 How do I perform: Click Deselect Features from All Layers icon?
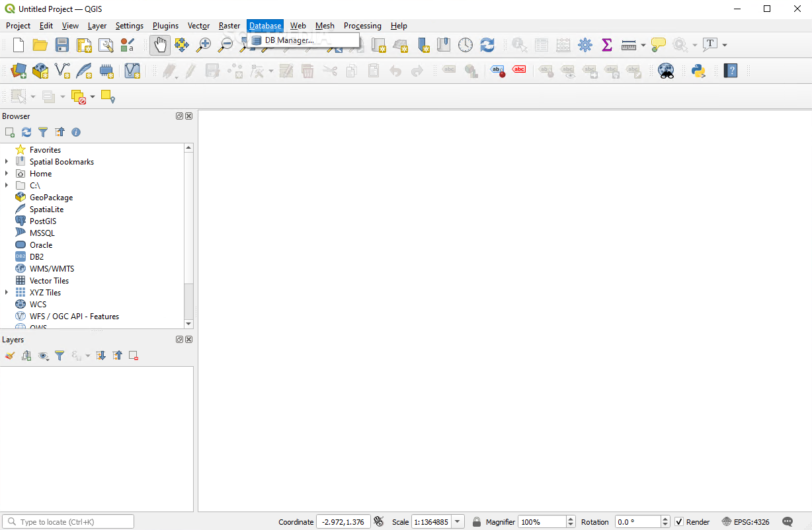(79, 96)
